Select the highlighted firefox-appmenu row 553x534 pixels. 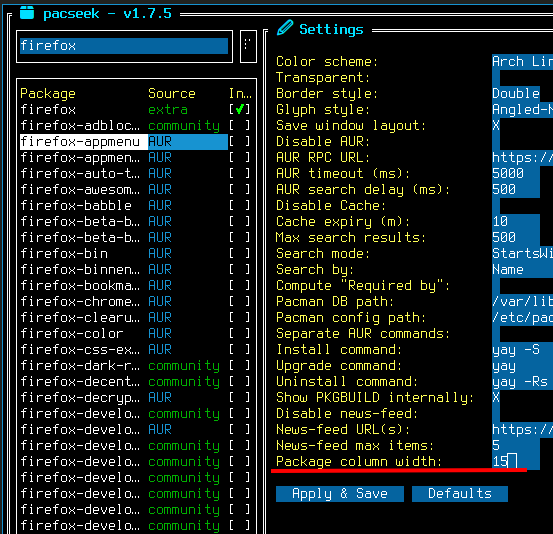(136, 142)
